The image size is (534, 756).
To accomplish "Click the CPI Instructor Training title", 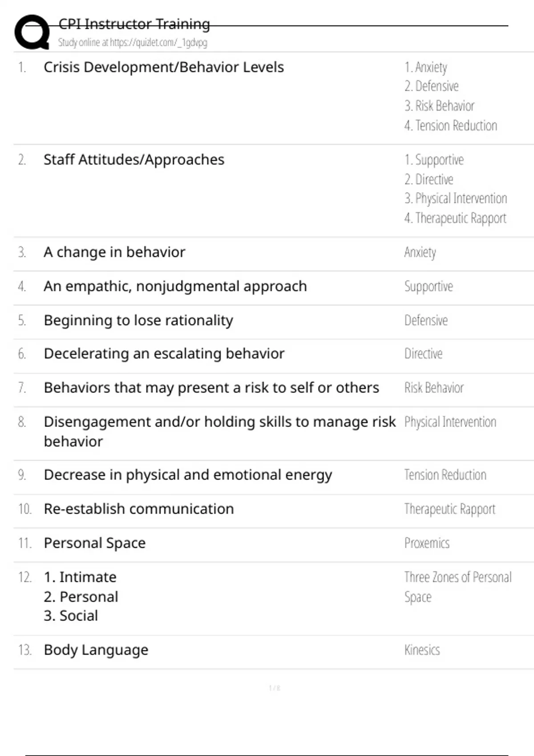I will point(134,24).
